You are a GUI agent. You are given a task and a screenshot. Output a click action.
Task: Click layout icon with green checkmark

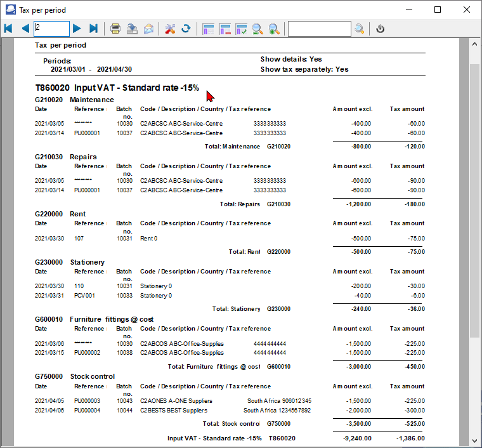point(241,29)
